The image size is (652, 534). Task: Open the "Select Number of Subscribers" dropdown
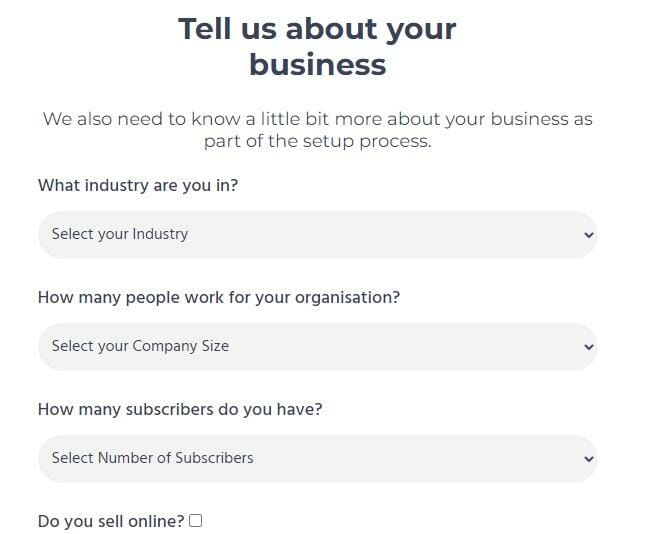[317, 459]
